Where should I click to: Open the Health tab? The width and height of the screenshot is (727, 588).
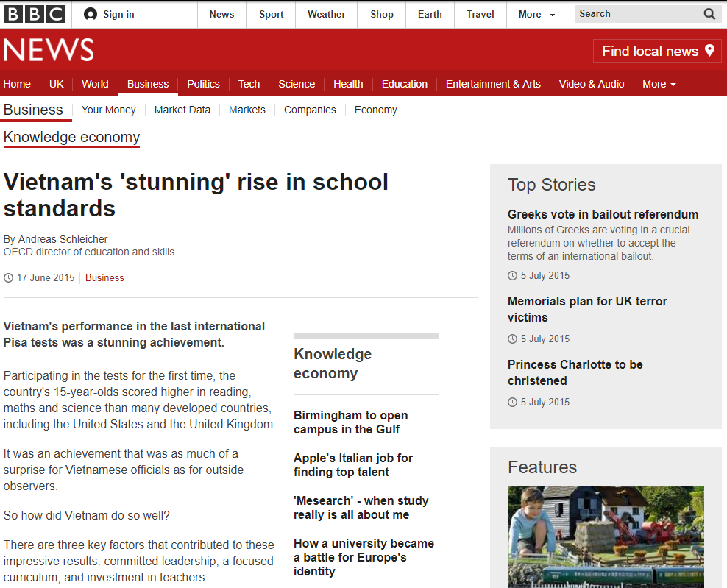pos(348,84)
